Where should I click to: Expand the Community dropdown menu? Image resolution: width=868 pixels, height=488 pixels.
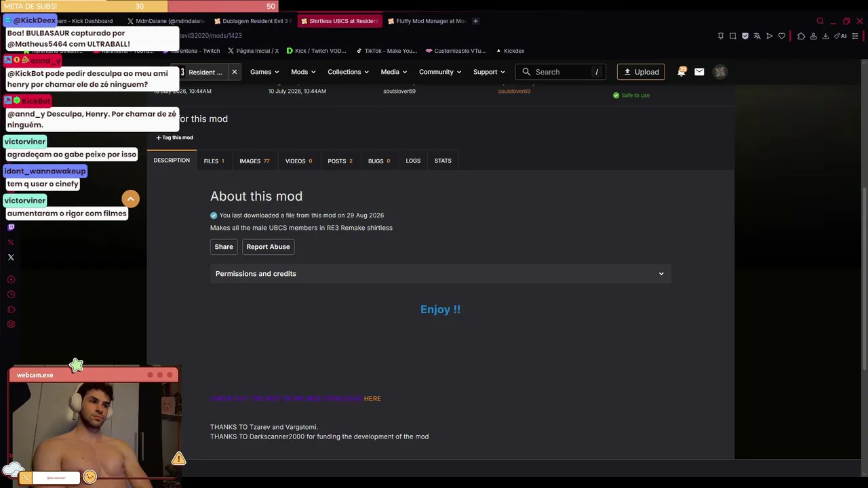click(440, 72)
